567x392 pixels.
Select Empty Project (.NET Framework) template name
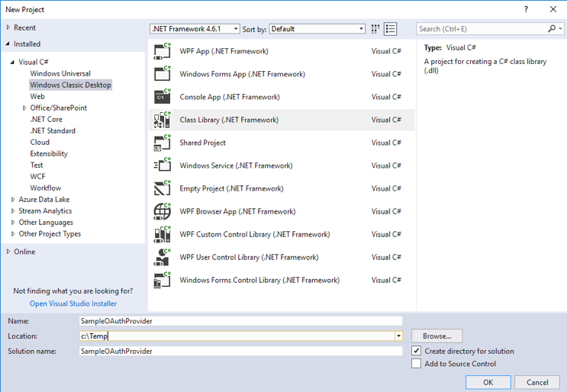click(231, 188)
